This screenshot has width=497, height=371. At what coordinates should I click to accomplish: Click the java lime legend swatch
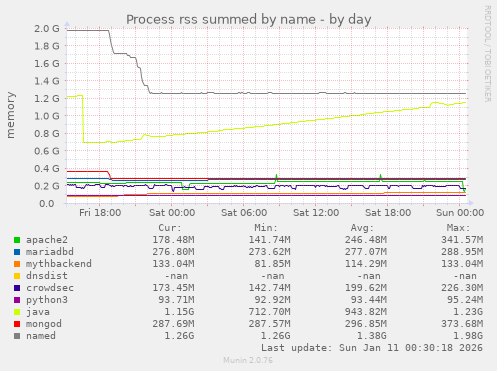(x=17, y=312)
